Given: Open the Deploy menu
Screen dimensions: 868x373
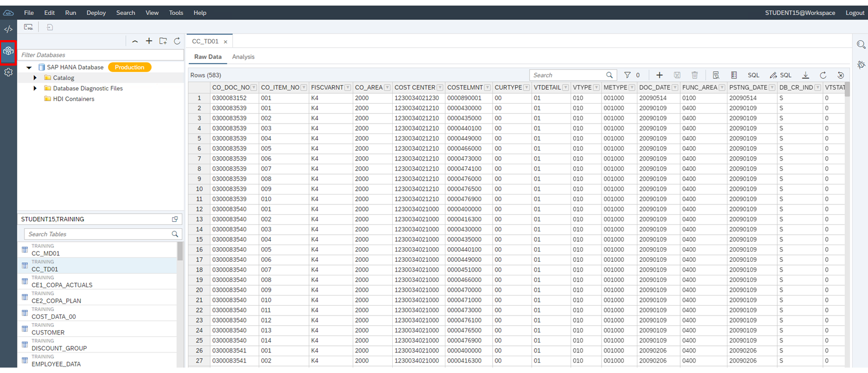Looking at the screenshot, I should pyautogui.click(x=96, y=12).
